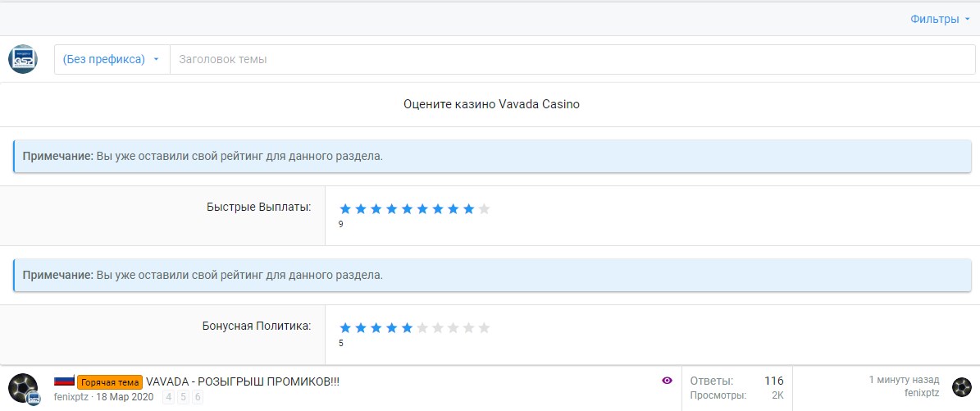Select ninth star in Бонусная Политика rating
The image size is (980, 411).
(469, 328)
